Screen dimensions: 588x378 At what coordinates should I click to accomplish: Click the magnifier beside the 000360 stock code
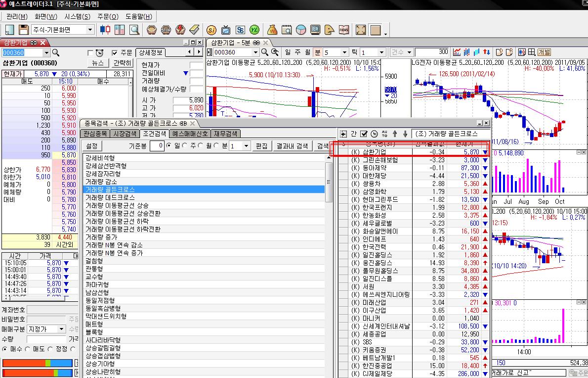[x=56, y=52]
